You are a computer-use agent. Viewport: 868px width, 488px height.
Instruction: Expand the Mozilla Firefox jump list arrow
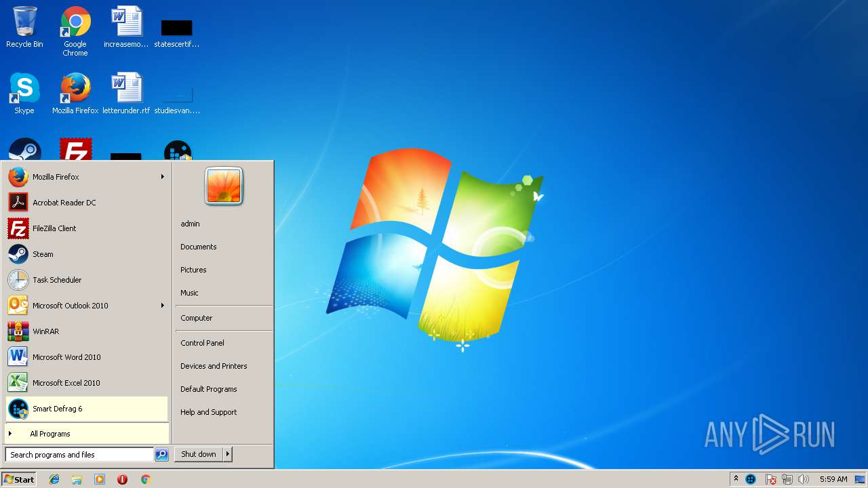tap(163, 177)
